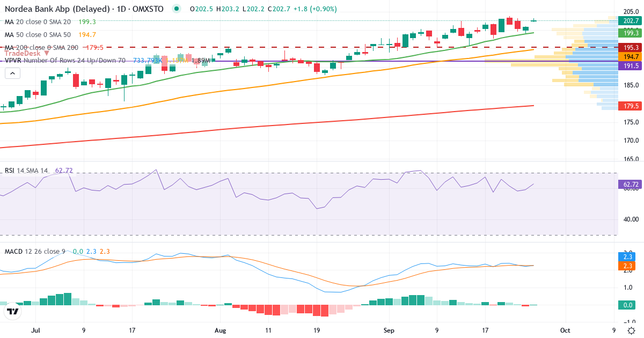Click the 165.0 price axis label

pyautogui.click(x=631, y=159)
